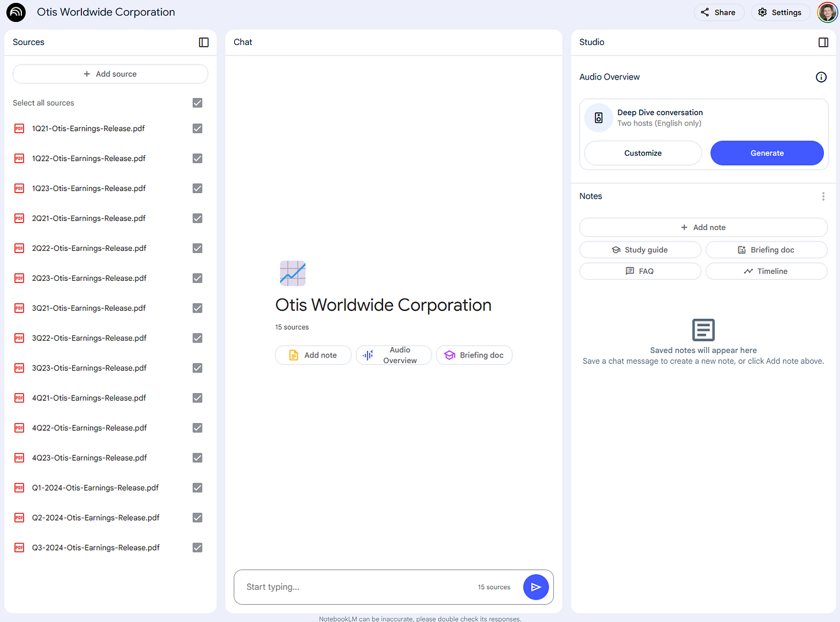Click the Otis Worldwide Corporation notebook title
The width and height of the screenshot is (840, 622).
106,12
